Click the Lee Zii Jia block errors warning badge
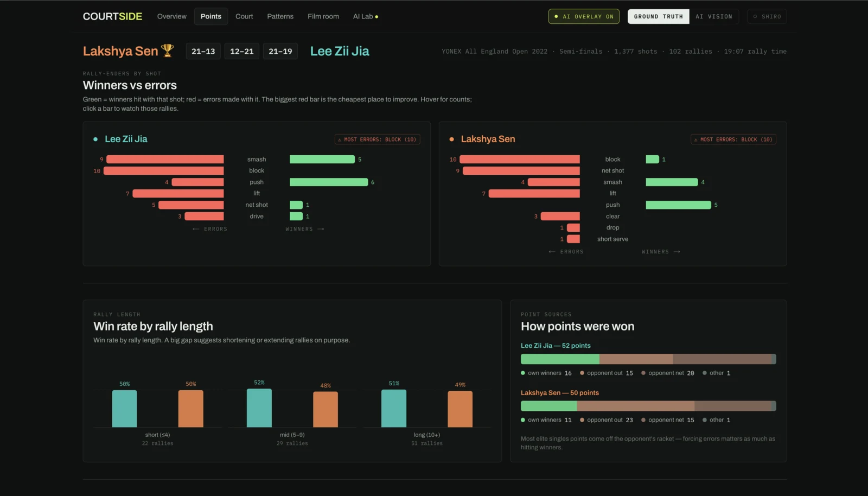This screenshot has height=496, width=868. (377, 139)
